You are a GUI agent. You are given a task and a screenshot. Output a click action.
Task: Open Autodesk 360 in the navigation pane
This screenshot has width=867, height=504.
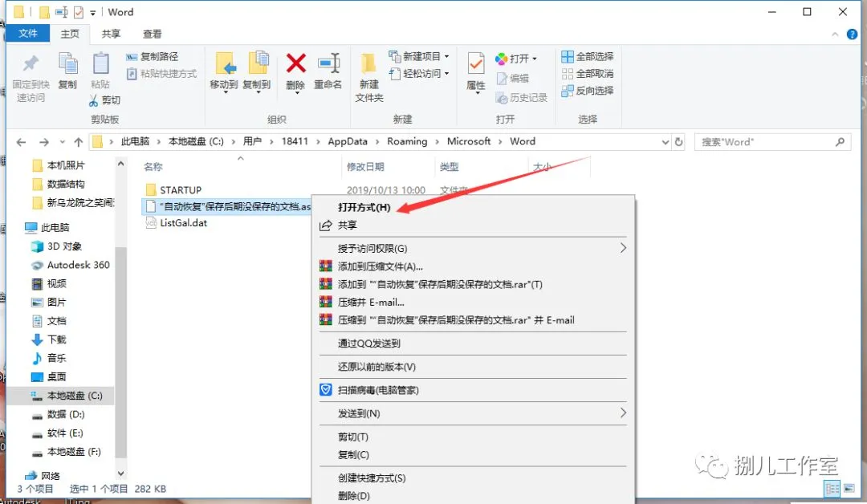pos(78,265)
